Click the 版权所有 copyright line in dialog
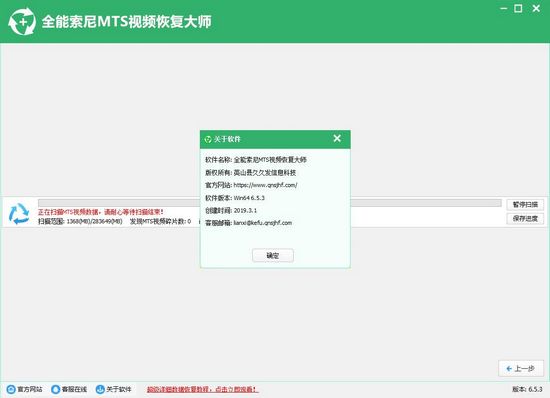 coord(250,173)
